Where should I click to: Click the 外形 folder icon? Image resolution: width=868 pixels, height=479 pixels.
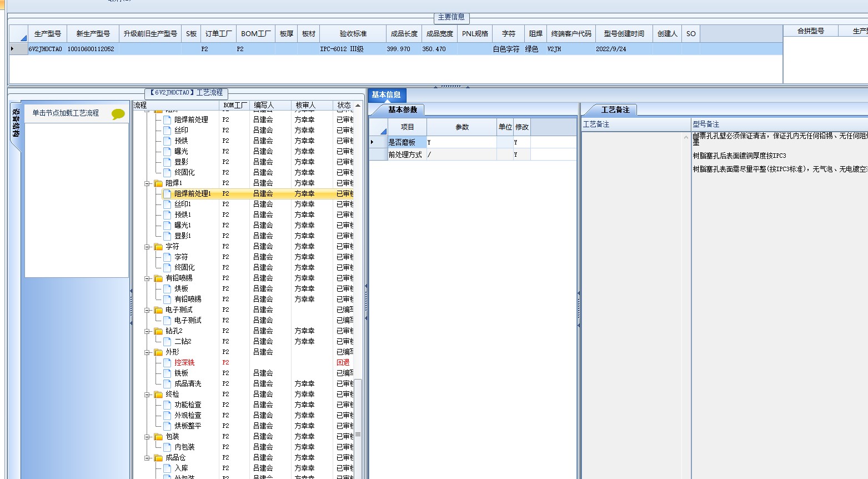pyautogui.click(x=158, y=352)
